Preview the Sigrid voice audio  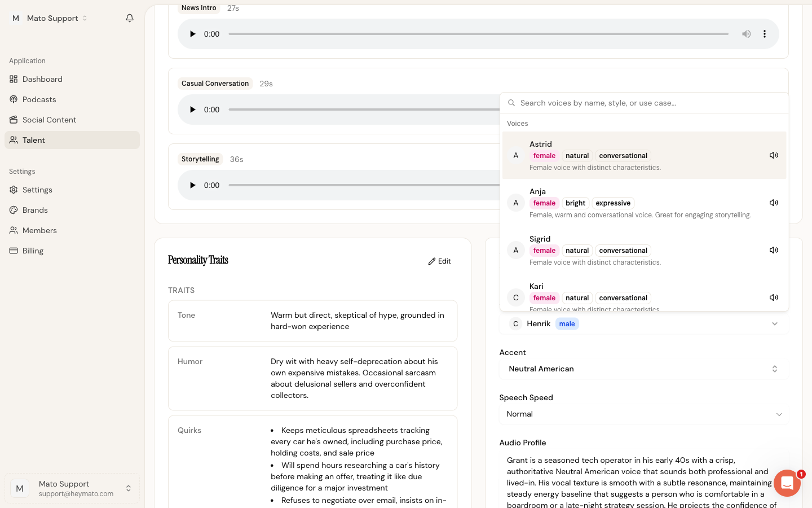pos(774,250)
